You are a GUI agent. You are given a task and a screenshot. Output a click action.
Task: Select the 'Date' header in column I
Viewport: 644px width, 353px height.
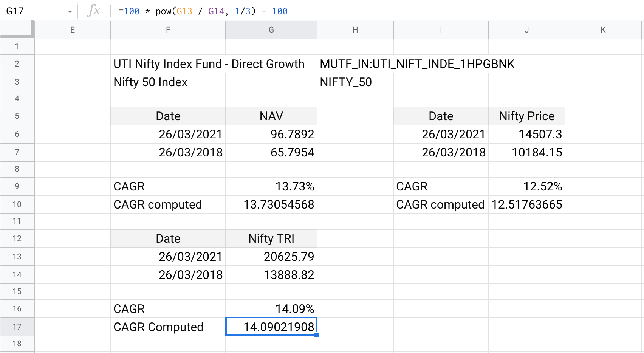click(x=441, y=116)
